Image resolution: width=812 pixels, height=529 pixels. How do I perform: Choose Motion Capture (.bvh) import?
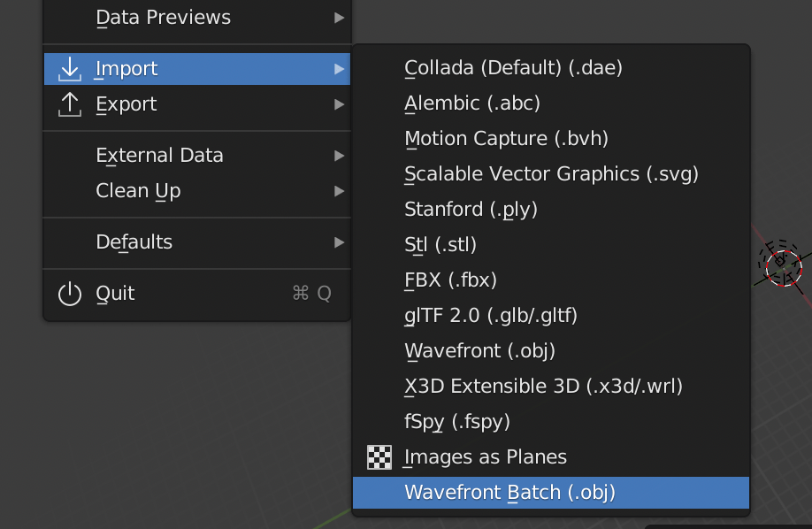click(x=506, y=138)
